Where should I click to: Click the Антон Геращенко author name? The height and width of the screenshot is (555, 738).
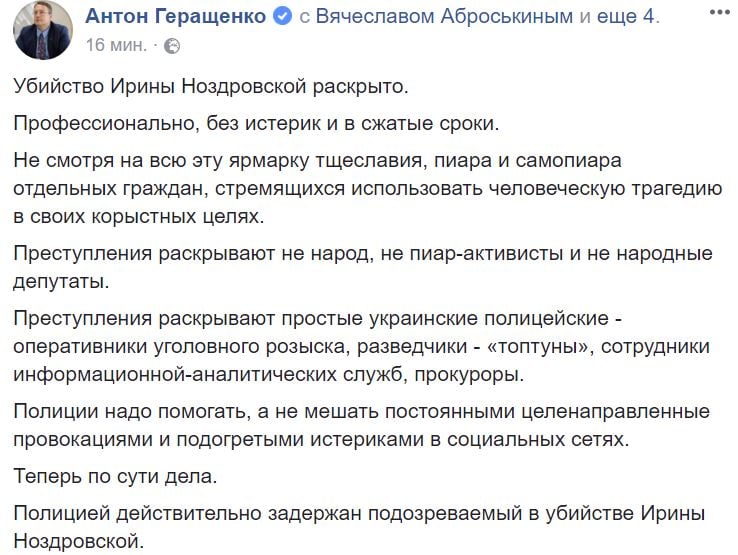click(176, 16)
